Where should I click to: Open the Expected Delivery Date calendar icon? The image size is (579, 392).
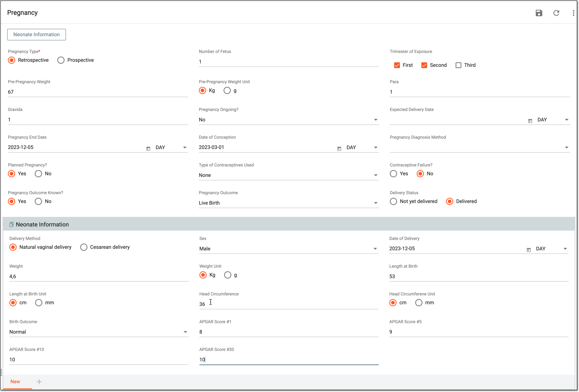pos(530,121)
